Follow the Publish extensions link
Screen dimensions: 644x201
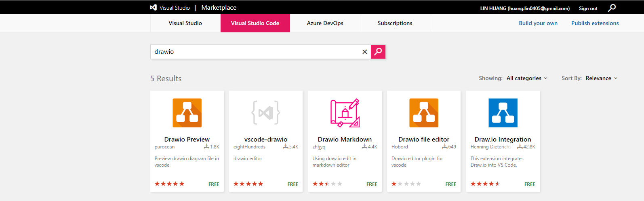tap(595, 23)
